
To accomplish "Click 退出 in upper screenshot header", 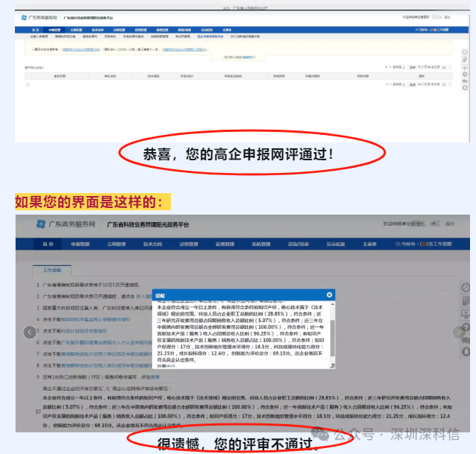I will pyautogui.click(x=447, y=17).
